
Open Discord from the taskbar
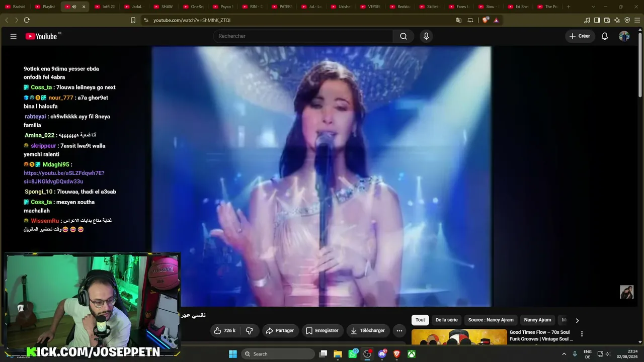pos(382,354)
